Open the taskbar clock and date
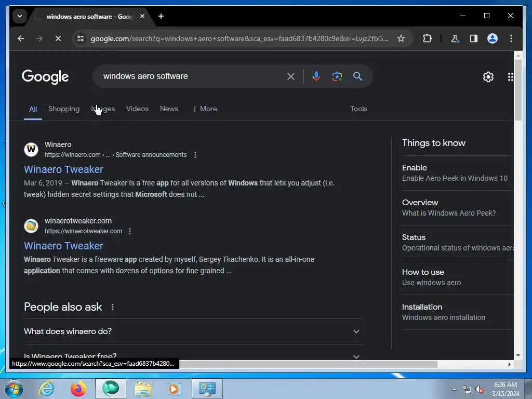This screenshot has height=399, width=532. click(506, 389)
